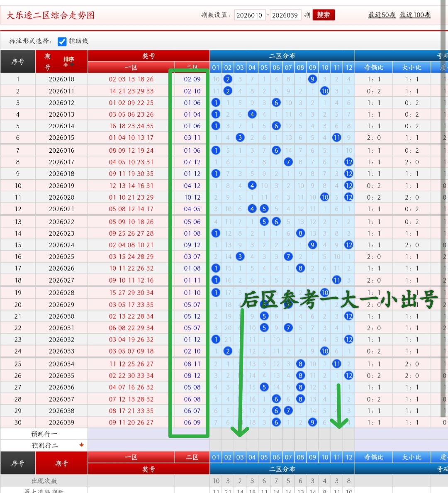Click the 搜索 search button
448x493 pixels.
(323, 15)
